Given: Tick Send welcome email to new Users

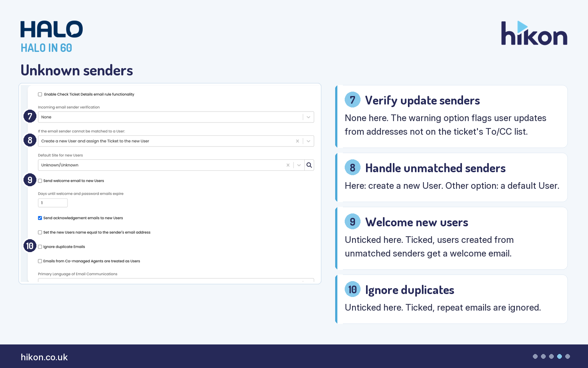Looking at the screenshot, I should pyautogui.click(x=40, y=181).
